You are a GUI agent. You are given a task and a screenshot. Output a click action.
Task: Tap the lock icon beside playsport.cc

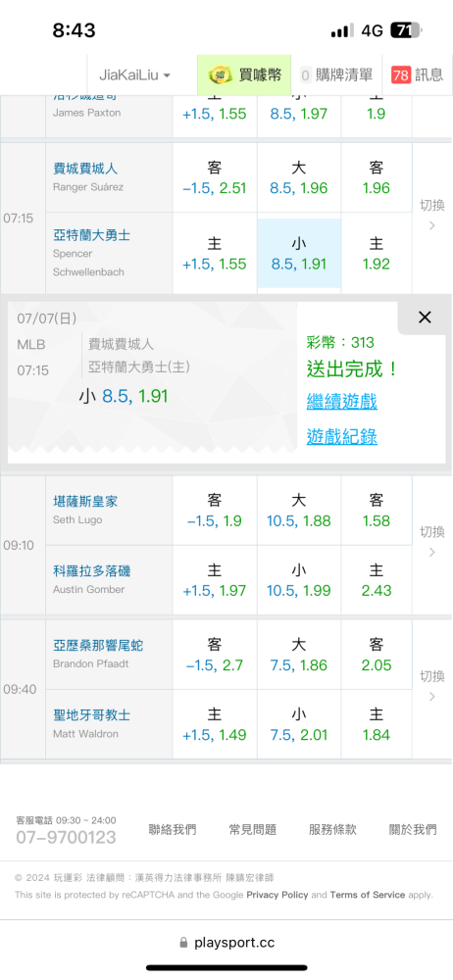tap(183, 943)
